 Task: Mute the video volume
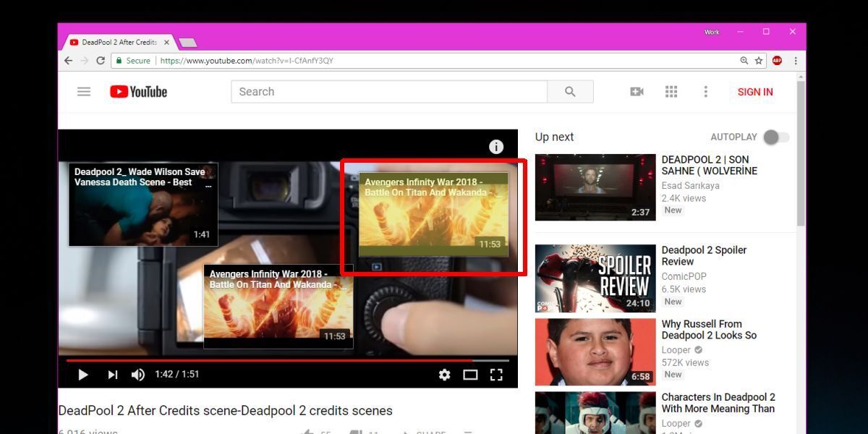pyautogui.click(x=137, y=375)
